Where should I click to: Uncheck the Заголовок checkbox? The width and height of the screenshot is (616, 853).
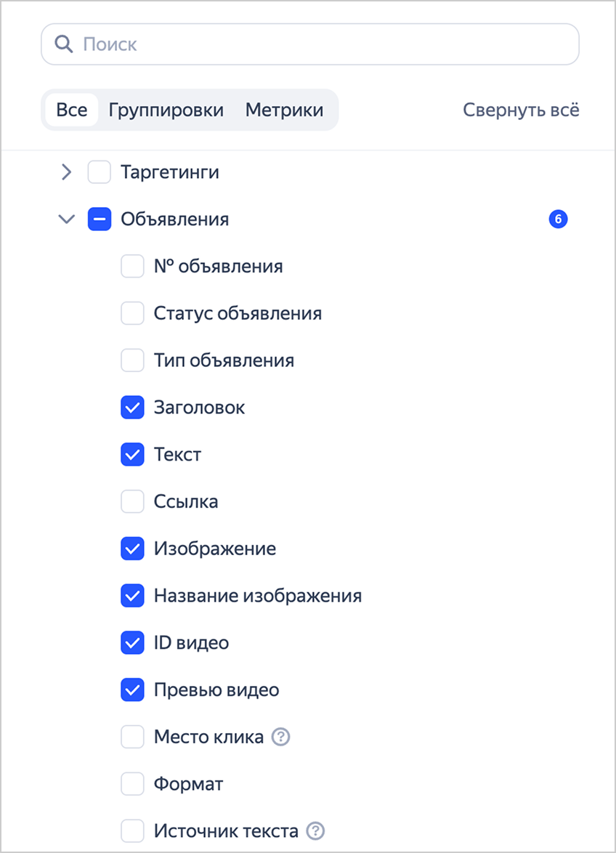pos(132,408)
